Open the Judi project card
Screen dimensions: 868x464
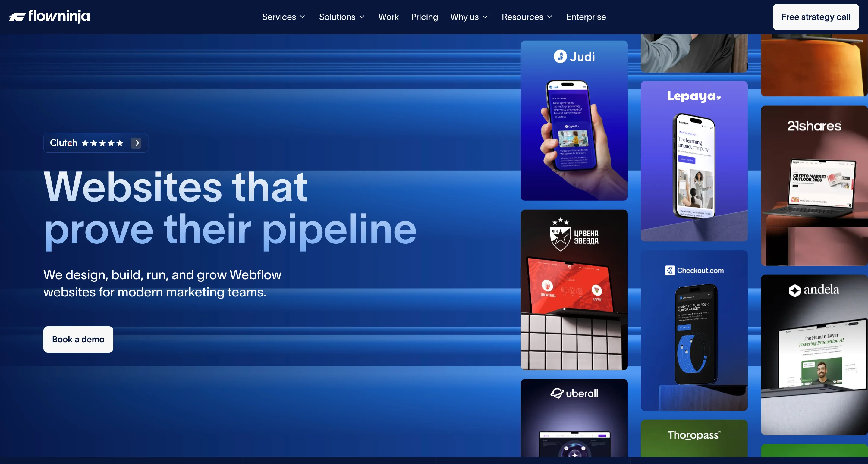[574, 121]
